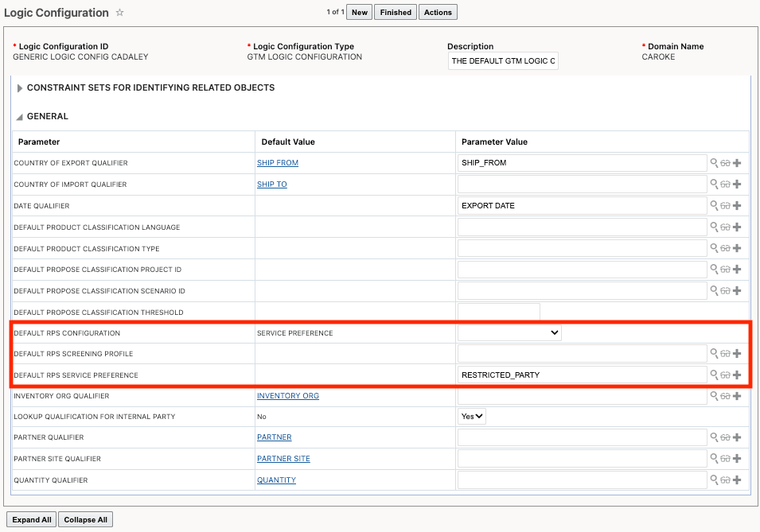Collapse the GENERAL section
Image resolution: width=760 pixels, height=532 pixels.
tap(19, 116)
